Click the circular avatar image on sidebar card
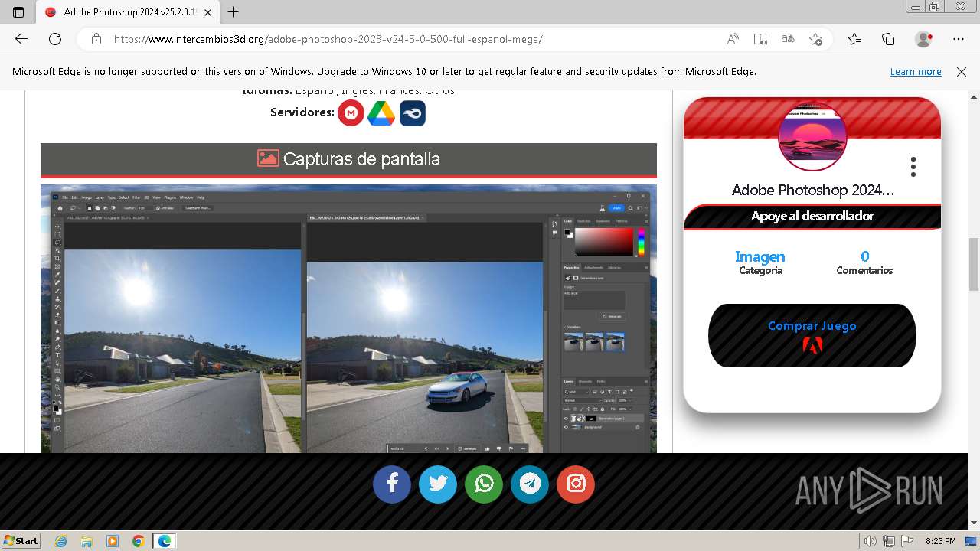 pyautogui.click(x=812, y=136)
